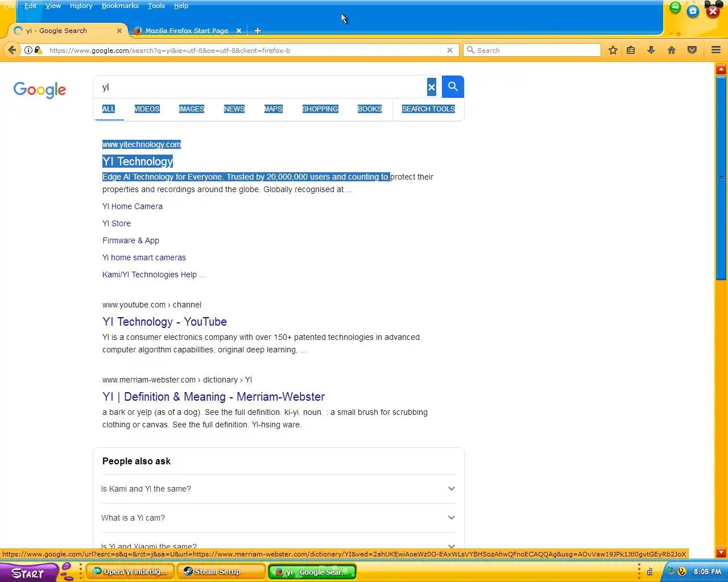Switch to BOOKS results
The width and height of the screenshot is (728, 582).
click(370, 109)
